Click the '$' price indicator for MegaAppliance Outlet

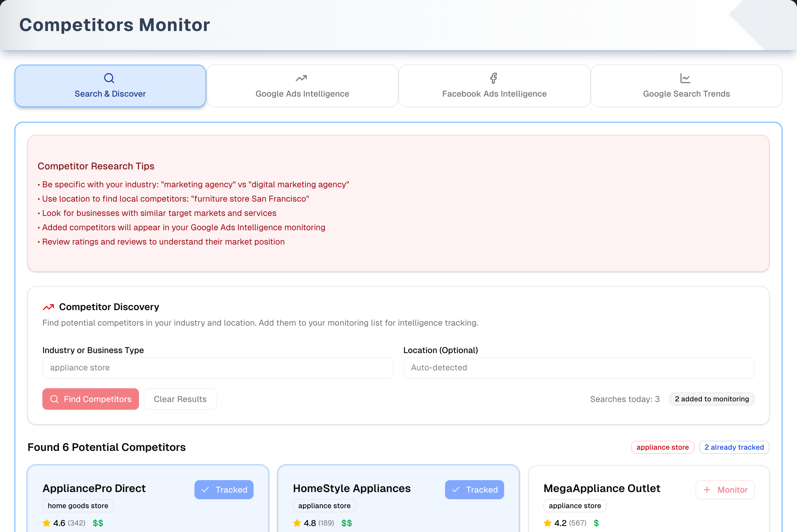(x=596, y=523)
